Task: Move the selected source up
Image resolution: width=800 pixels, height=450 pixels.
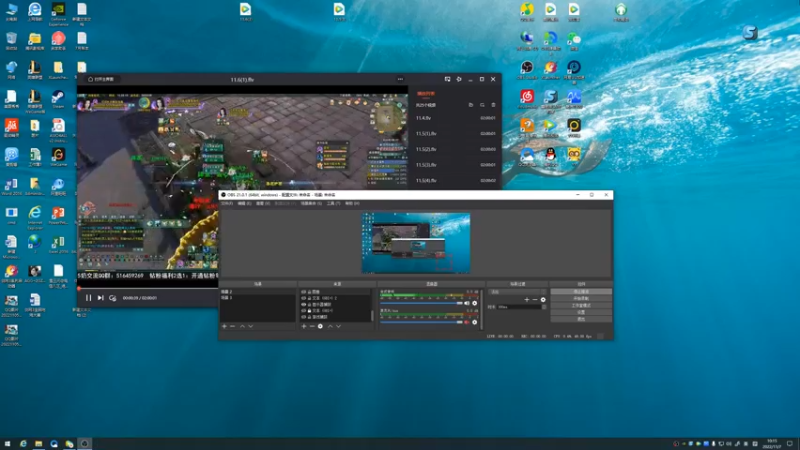Action: click(330, 327)
